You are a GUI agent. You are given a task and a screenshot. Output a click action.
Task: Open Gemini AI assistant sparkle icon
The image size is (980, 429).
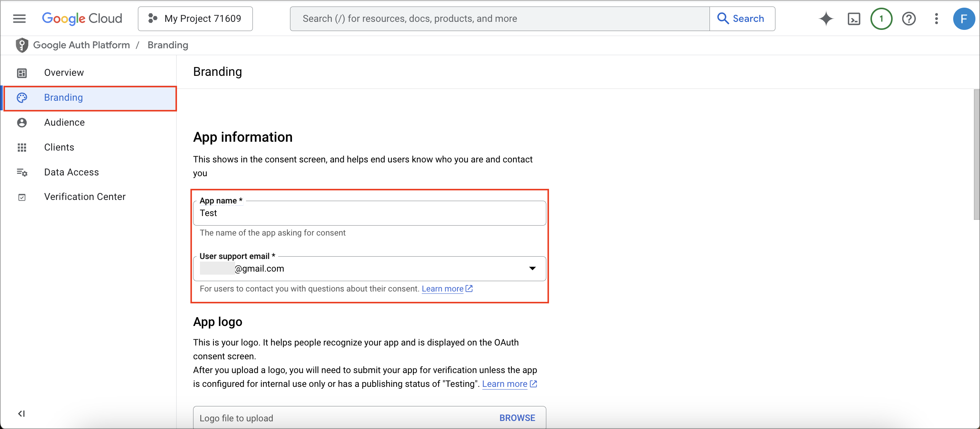pos(826,18)
